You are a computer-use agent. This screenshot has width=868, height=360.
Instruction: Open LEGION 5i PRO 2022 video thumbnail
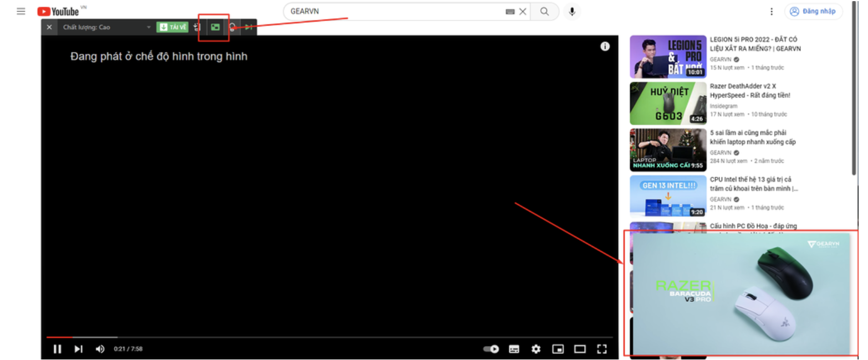[x=668, y=56]
